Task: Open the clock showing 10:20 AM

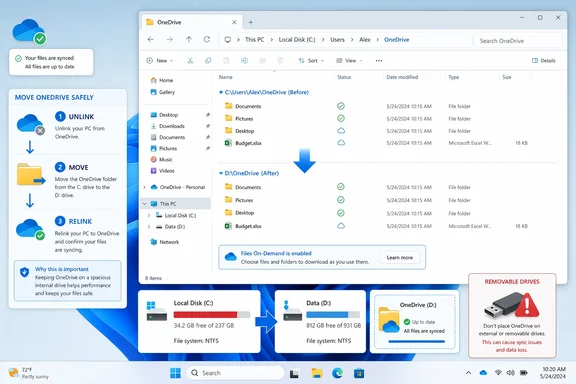Action: coord(554,373)
